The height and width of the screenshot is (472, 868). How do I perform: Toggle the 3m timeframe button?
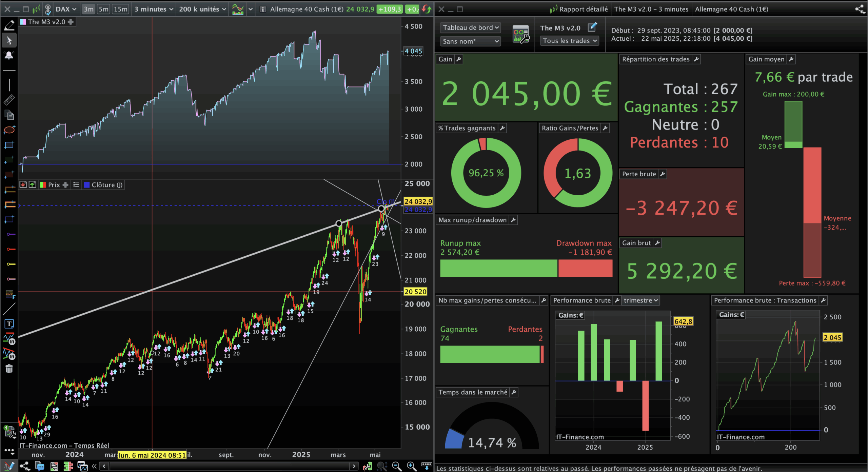[x=88, y=9]
